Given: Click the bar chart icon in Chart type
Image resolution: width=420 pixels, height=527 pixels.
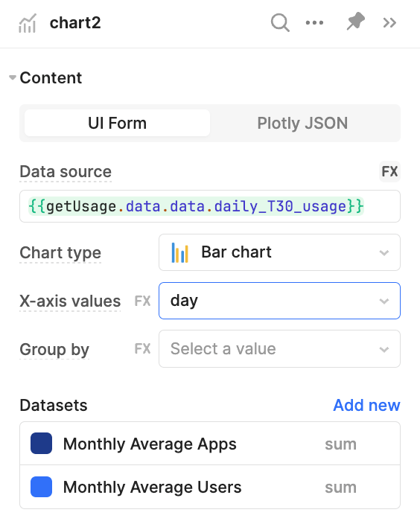Looking at the screenshot, I should (180, 252).
